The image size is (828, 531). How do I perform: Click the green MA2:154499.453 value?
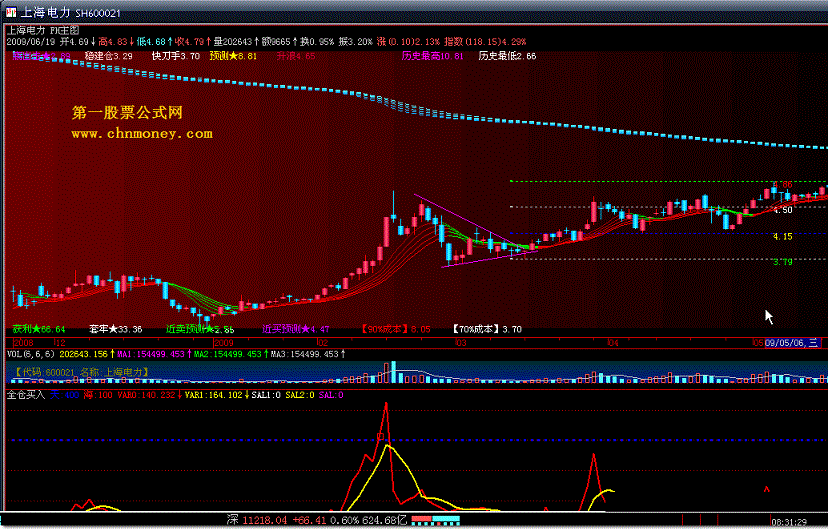[228, 354]
